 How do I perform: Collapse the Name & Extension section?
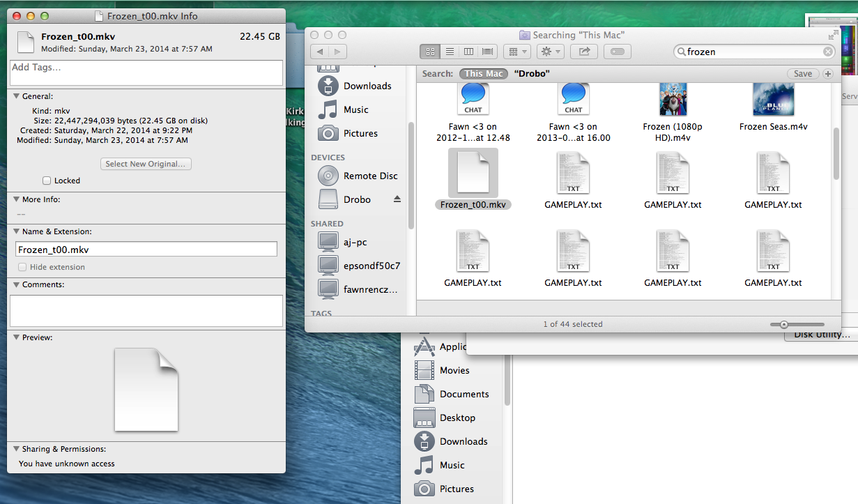click(x=16, y=231)
